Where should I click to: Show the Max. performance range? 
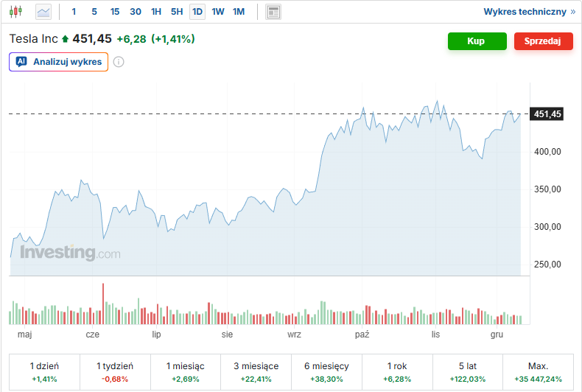click(538, 372)
